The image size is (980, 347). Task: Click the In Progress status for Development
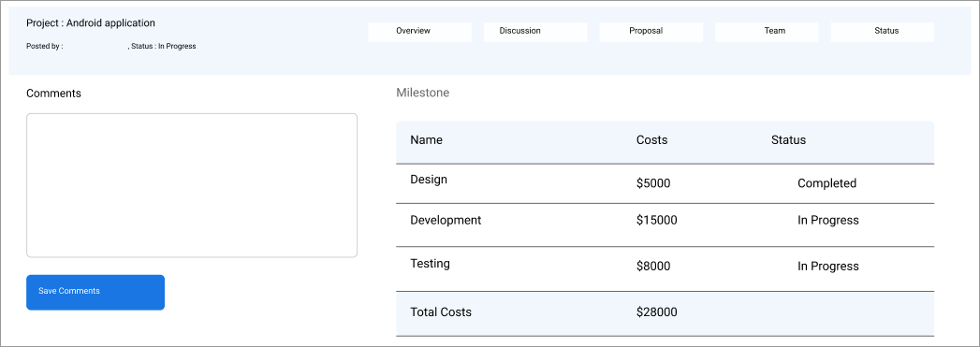[828, 220]
